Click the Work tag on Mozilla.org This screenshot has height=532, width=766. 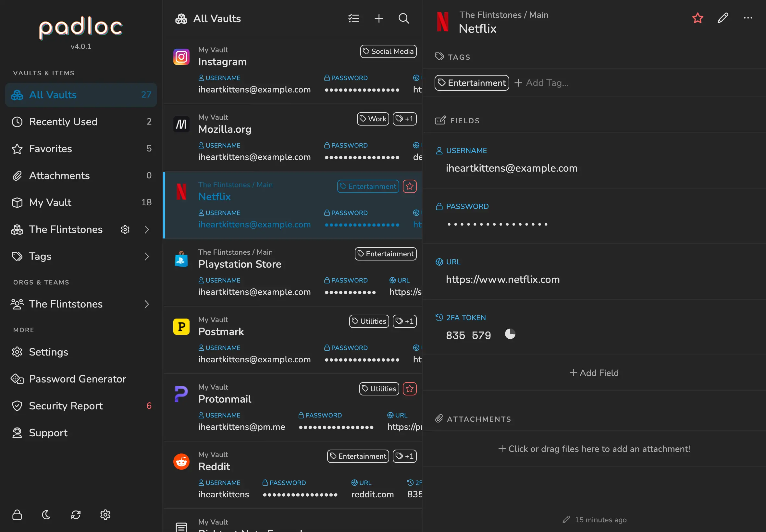coord(373,119)
